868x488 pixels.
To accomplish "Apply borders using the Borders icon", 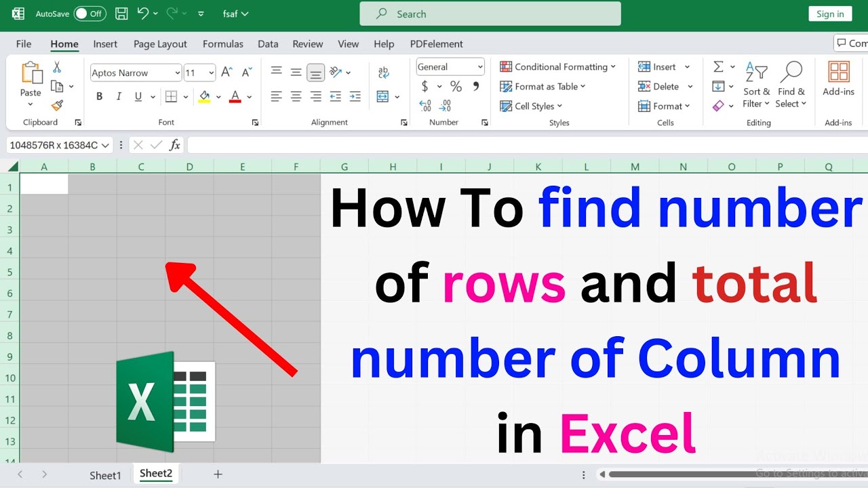I will 172,96.
